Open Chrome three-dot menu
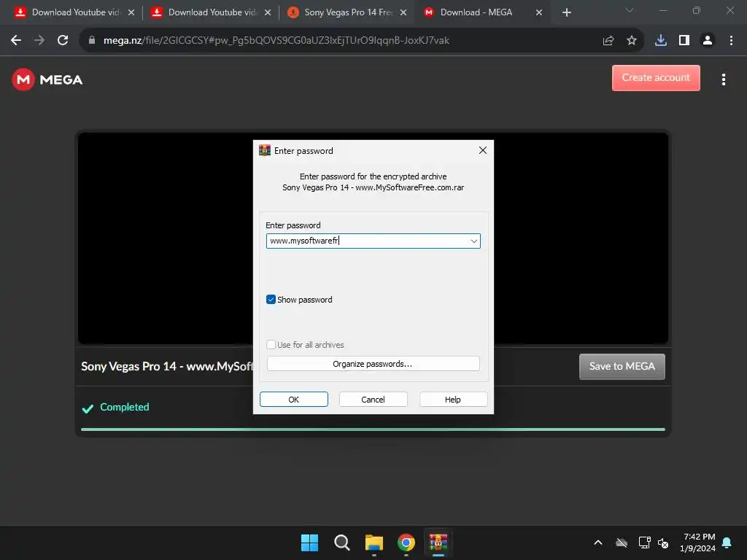 point(731,41)
